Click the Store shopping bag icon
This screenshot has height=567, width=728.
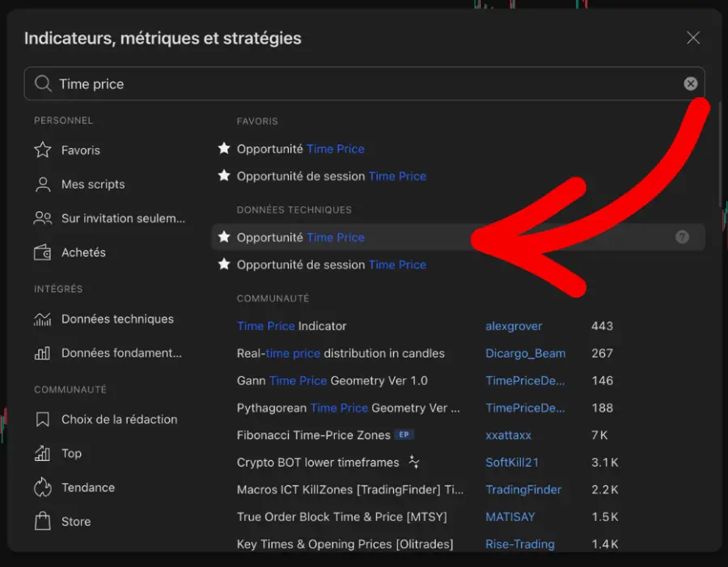pyautogui.click(x=42, y=521)
